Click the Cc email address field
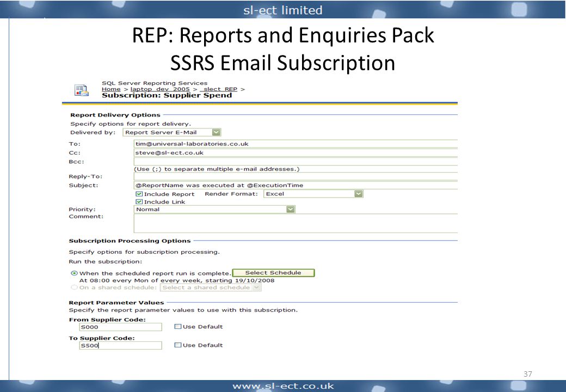 (x=296, y=152)
